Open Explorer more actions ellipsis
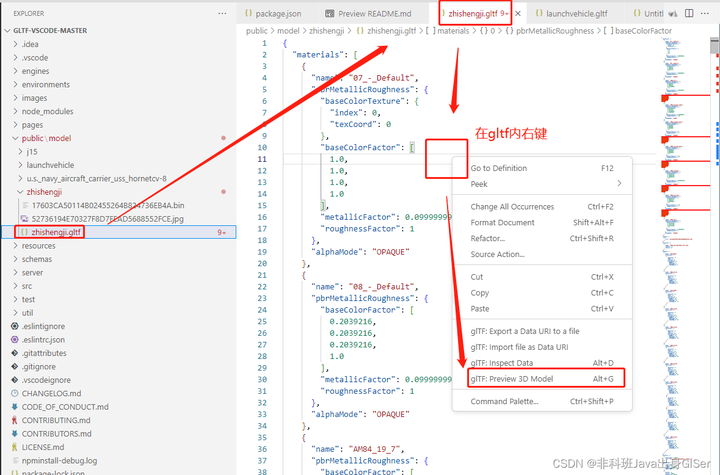Screen dimensions: 720x475 point(222,13)
